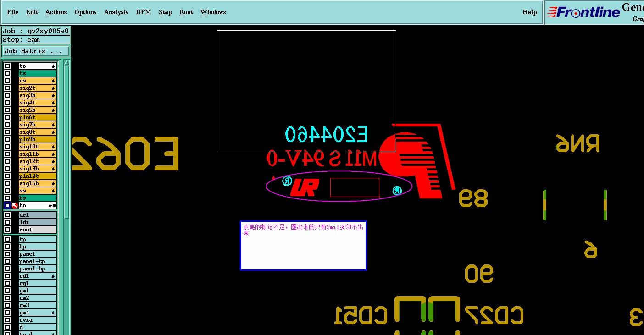Viewport: 644px width, 335px height.
Task: Enable the drl layer checkbox
Action: click(x=7, y=214)
